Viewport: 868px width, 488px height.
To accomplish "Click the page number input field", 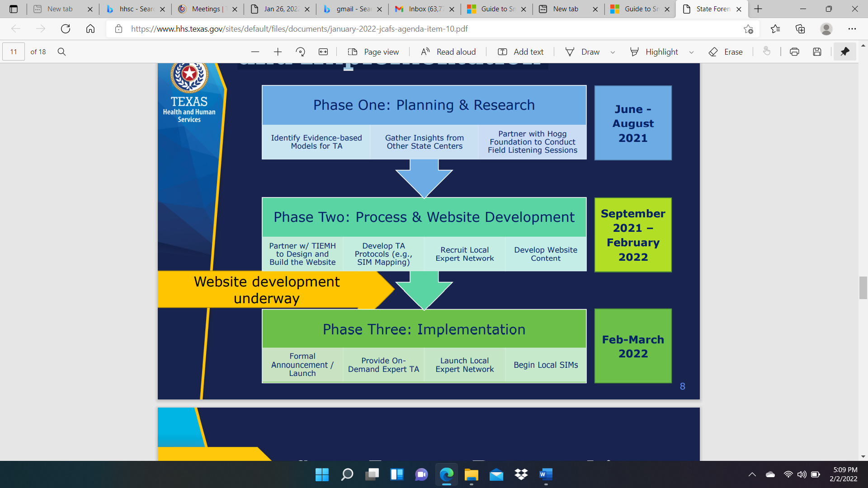I will (14, 52).
